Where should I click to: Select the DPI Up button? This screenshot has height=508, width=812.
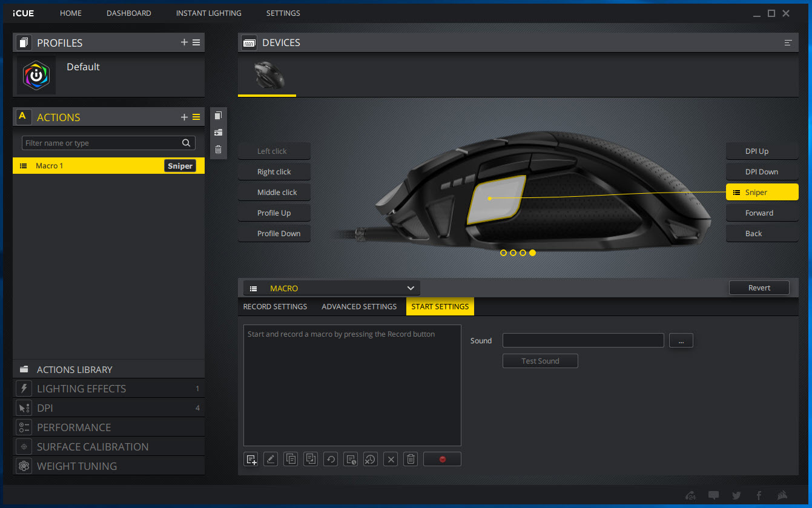[x=762, y=151]
